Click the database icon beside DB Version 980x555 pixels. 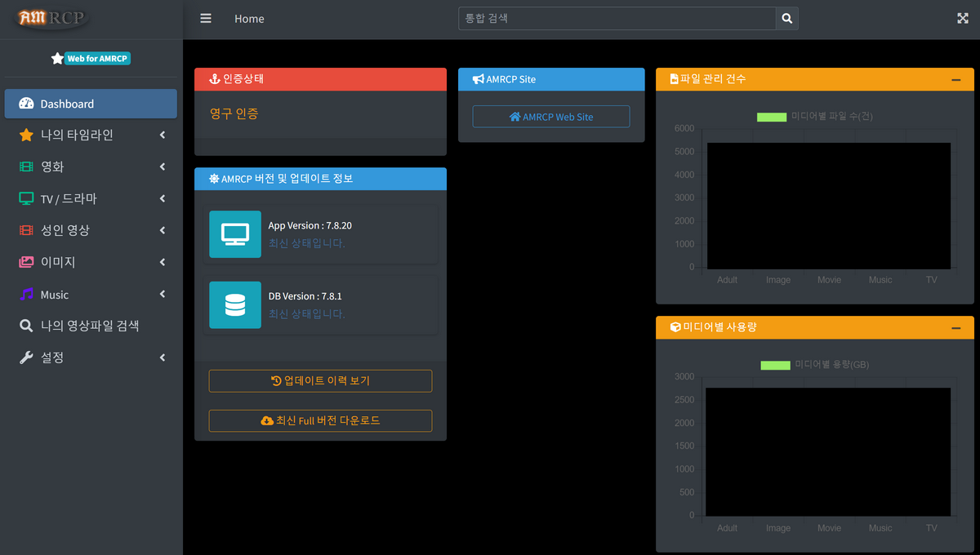click(x=235, y=305)
